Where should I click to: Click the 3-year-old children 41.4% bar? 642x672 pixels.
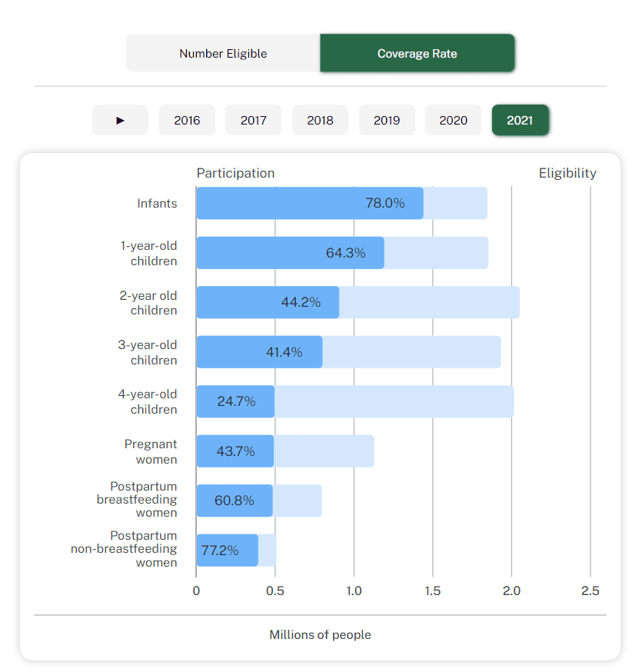tap(259, 351)
